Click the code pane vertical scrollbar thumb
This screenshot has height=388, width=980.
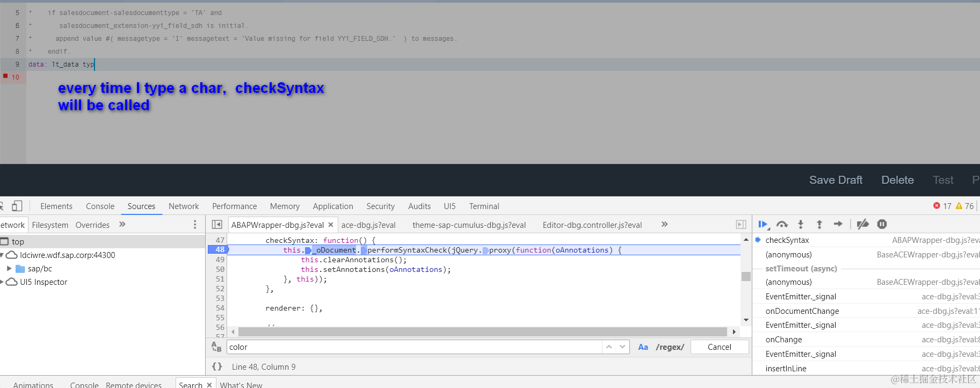746,276
